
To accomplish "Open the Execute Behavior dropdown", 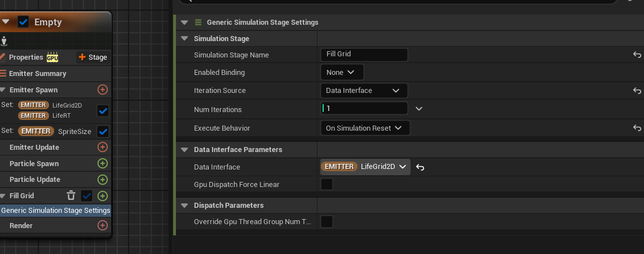I will pyautogui.click(x=364, y=128).
